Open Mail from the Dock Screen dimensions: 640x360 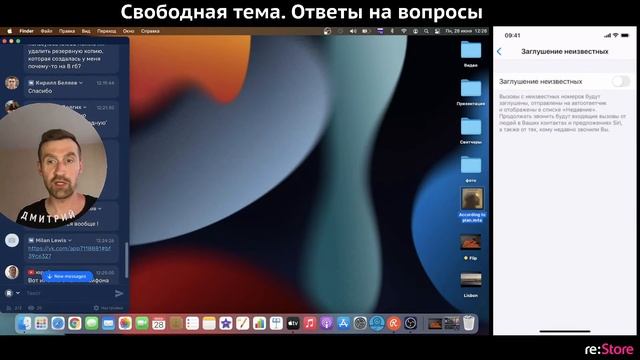point(108,323)
